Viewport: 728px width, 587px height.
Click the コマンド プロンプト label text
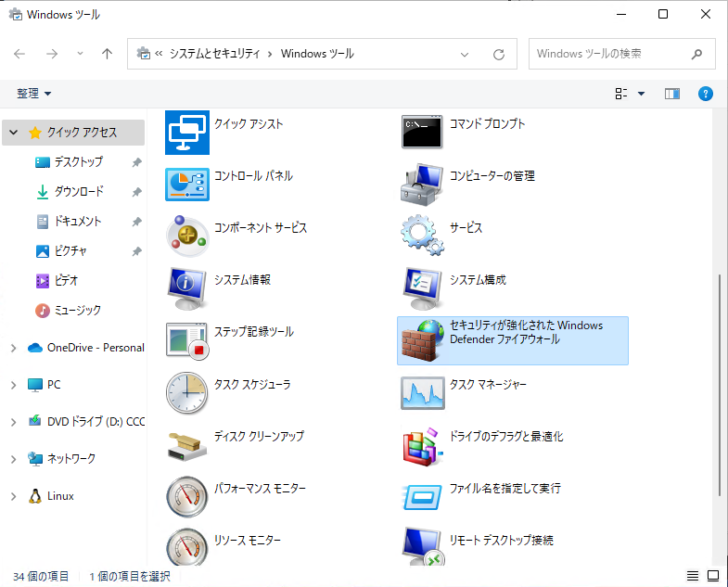[x=487, y=123]
